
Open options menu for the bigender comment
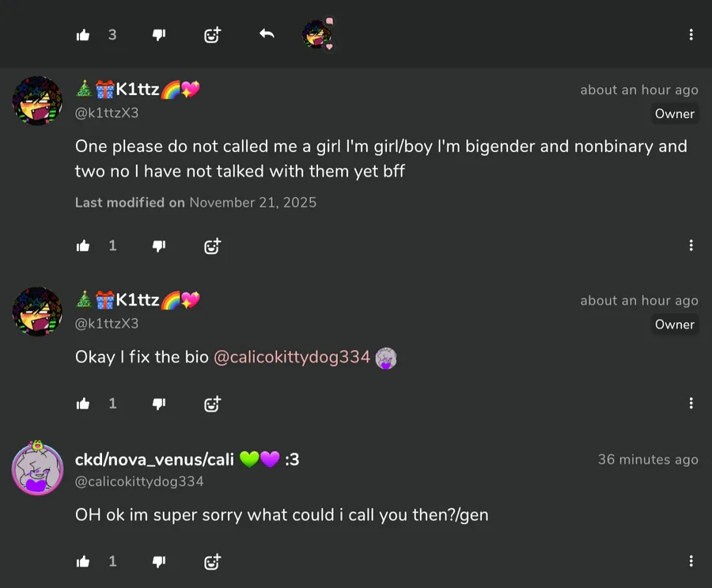(x=691, y=246)
